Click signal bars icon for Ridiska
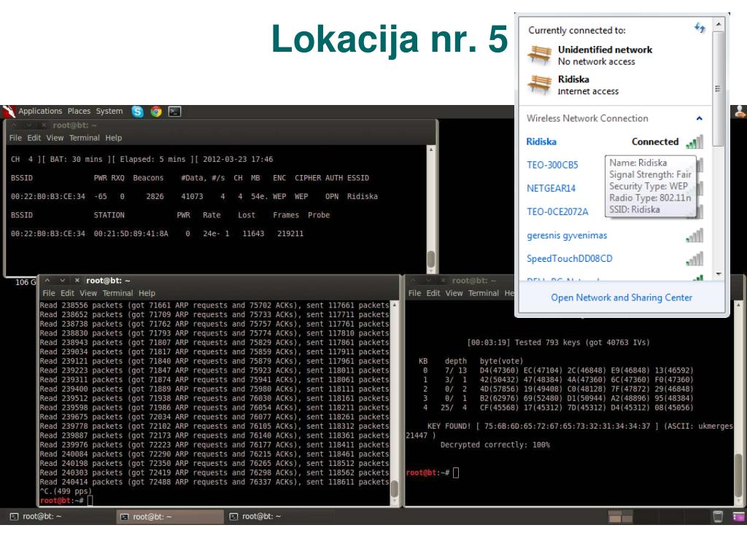747x560 pixels. point(694,141)
